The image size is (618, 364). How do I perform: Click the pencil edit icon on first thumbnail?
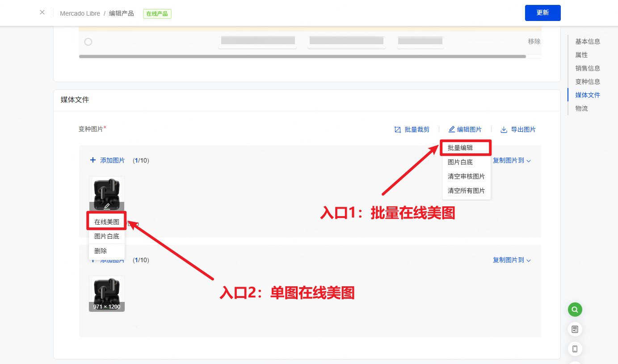pos(107,206)
